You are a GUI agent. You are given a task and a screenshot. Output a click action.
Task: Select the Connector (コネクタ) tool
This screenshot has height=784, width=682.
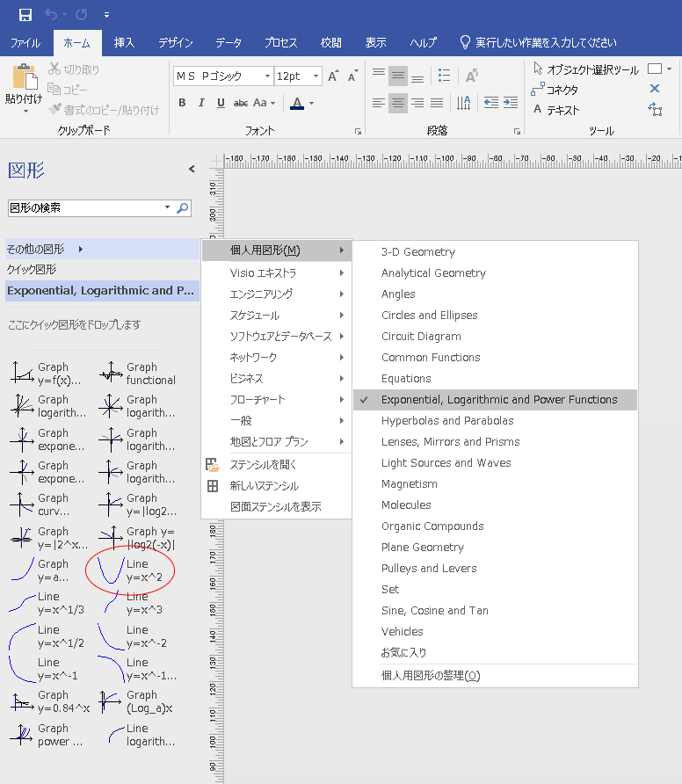(x=555, y=90)
